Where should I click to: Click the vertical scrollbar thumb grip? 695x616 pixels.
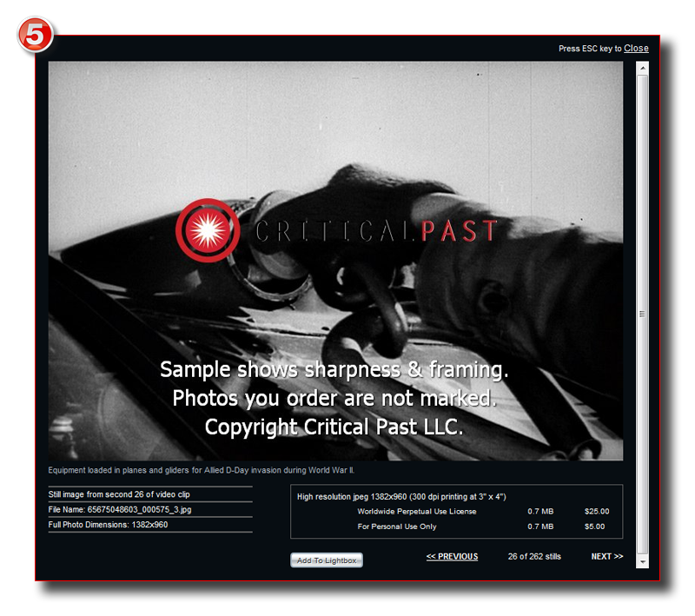642,315
